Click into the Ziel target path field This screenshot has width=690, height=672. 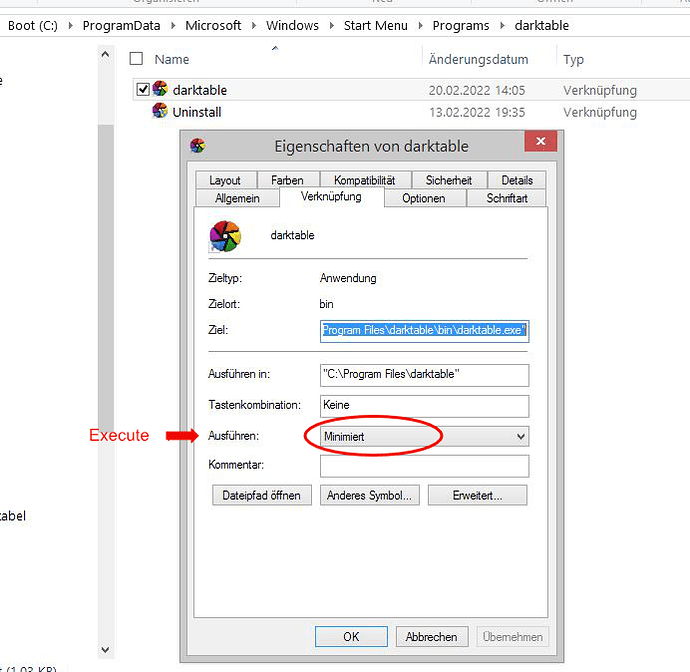click(x=425, y=331)
